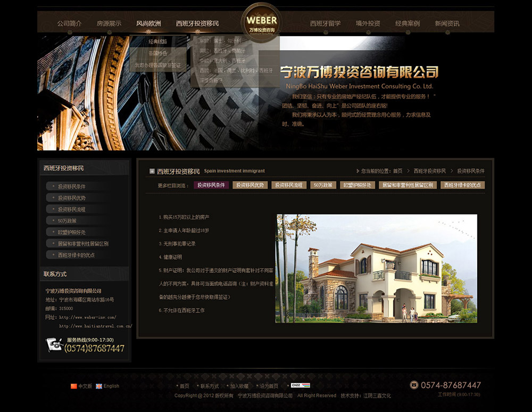The height and width of the screenshot is (412, 532).
Task: Click the sidebar hotline telephone icon
Action: coord(54,344)
